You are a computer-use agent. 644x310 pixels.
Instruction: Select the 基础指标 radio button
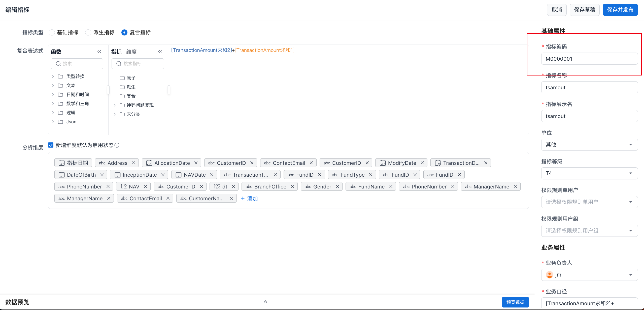pos(52,32)
